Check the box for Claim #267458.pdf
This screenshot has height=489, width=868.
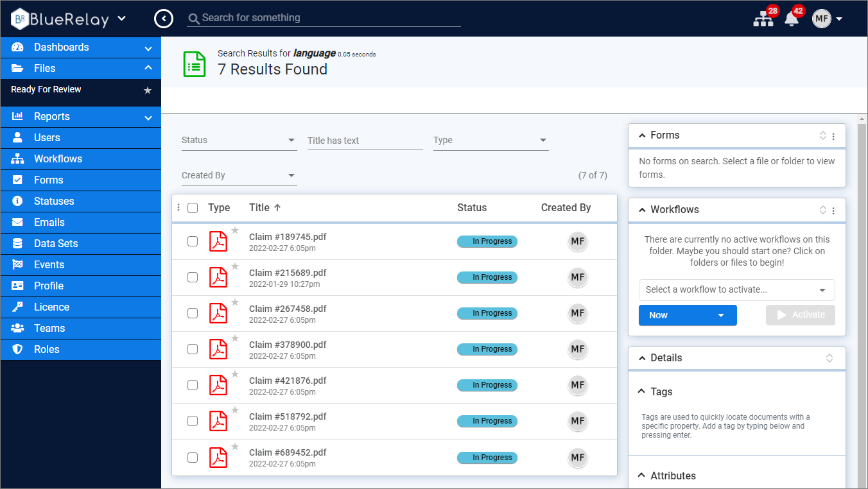(x=193, y=313)
